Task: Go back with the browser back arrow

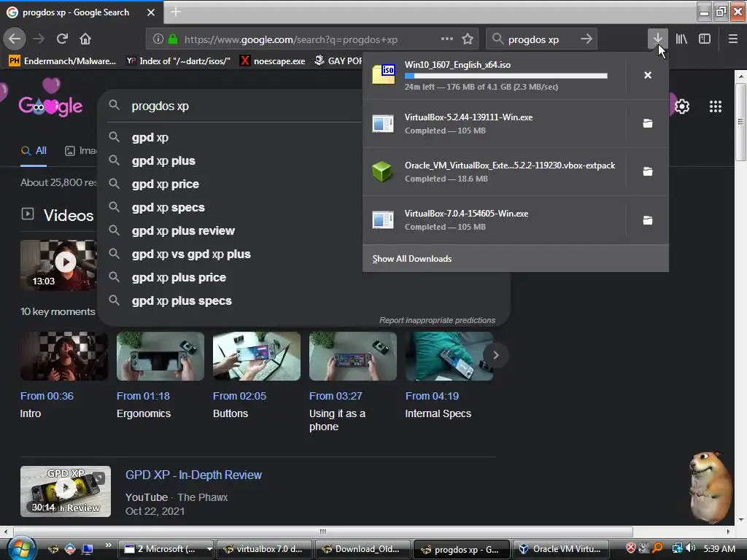Action: 15,39
